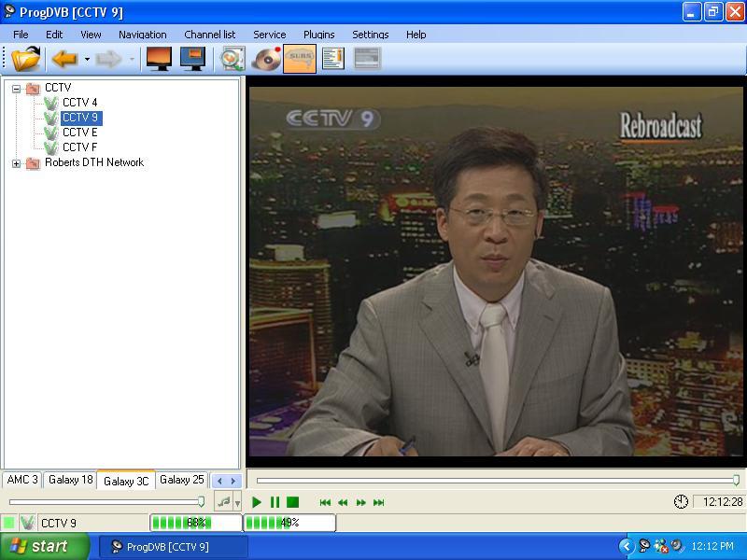Click the green check icon beside CCTV 4
Screen dimensions: 747x560
51,103
